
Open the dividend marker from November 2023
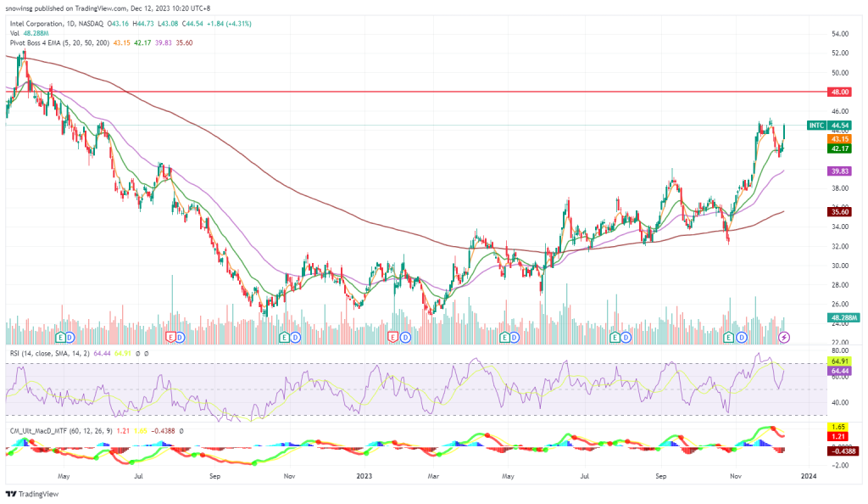pos(741,337)
